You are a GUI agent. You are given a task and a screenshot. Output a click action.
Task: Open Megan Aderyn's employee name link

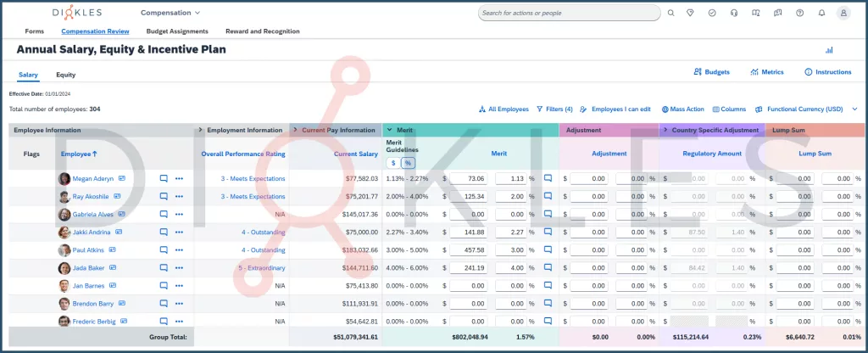coord(94,179)
